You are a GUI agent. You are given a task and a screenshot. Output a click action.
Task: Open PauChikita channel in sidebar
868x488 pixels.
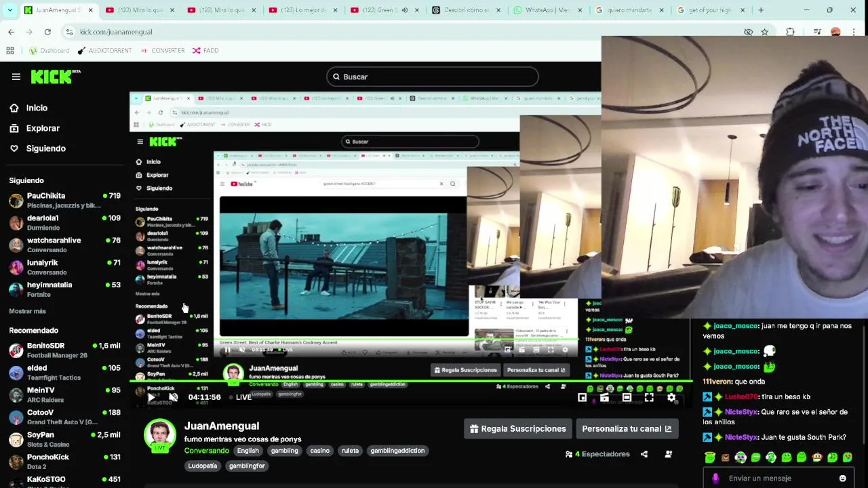click(x=64, y=200)
